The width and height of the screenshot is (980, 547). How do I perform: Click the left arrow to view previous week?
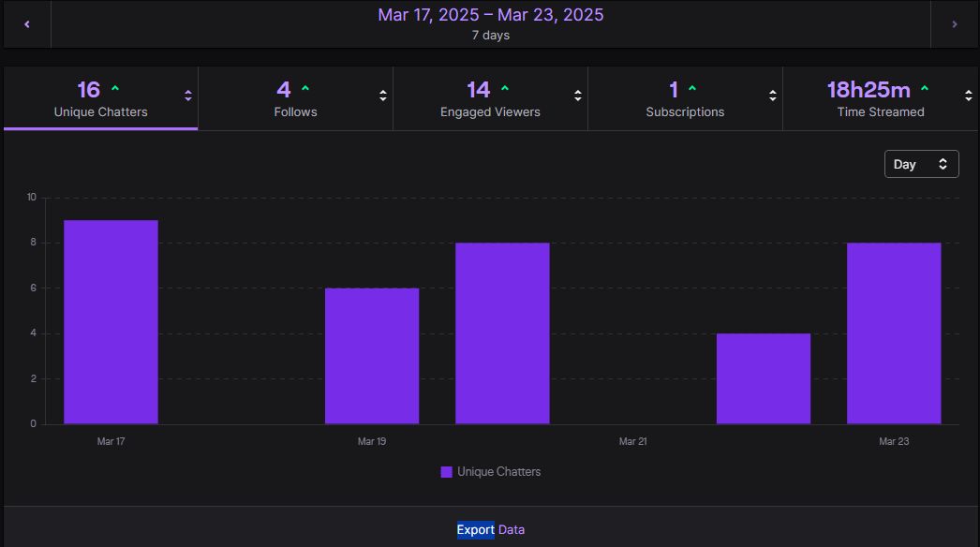pyautogui.click(x=25, y=23)
